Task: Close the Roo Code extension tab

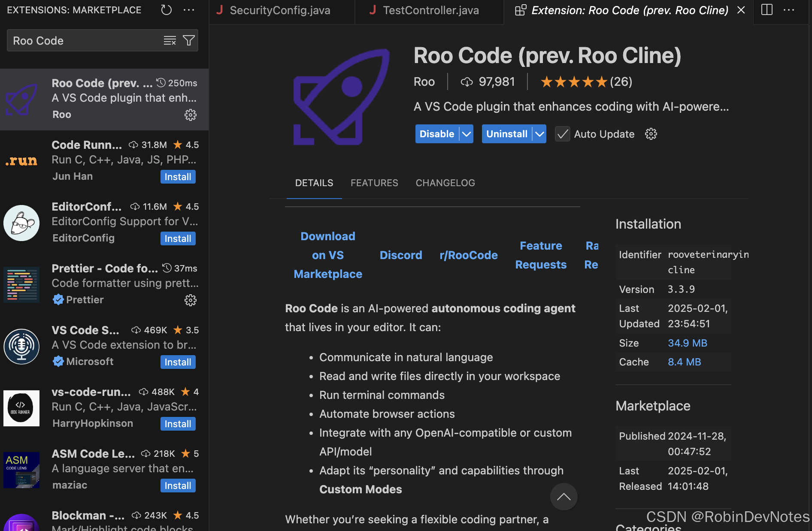Action: coord(741,10)
